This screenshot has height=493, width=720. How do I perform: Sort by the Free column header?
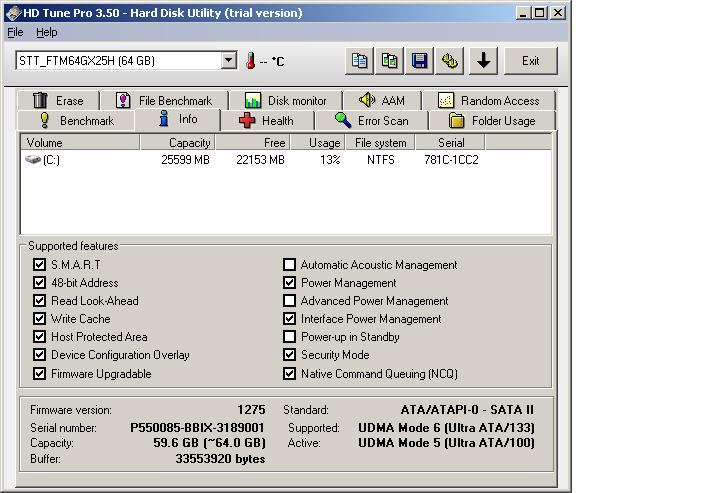coord(253,142)
